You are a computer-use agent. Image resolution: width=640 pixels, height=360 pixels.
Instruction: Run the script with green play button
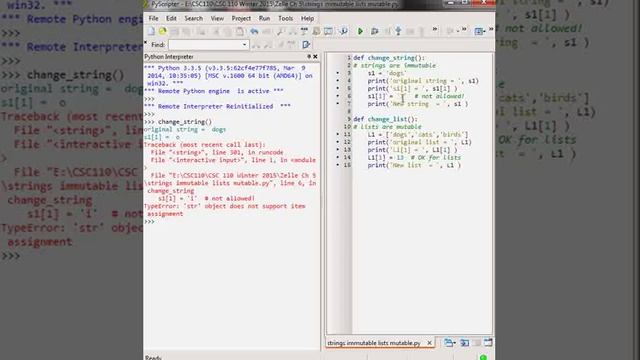[360, 31]
